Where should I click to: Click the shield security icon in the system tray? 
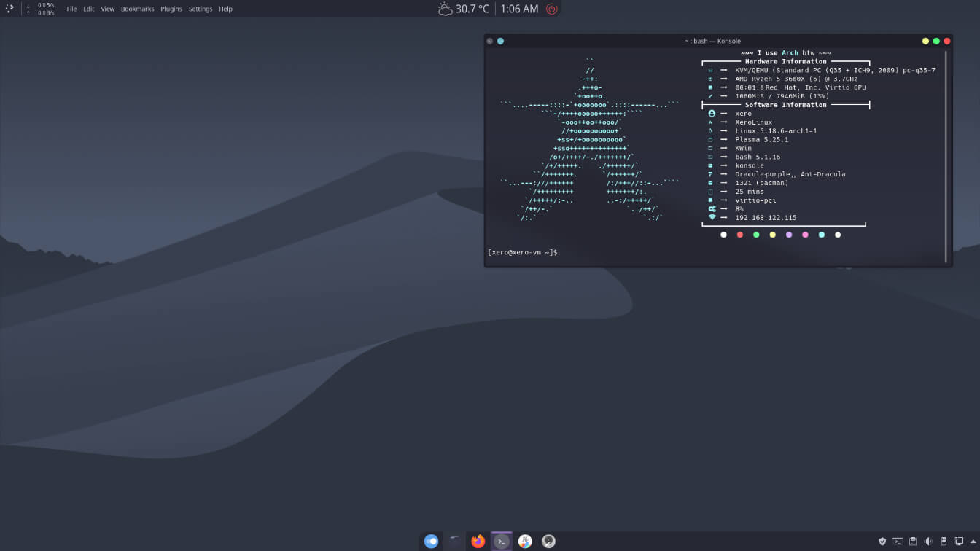point(882,541)
